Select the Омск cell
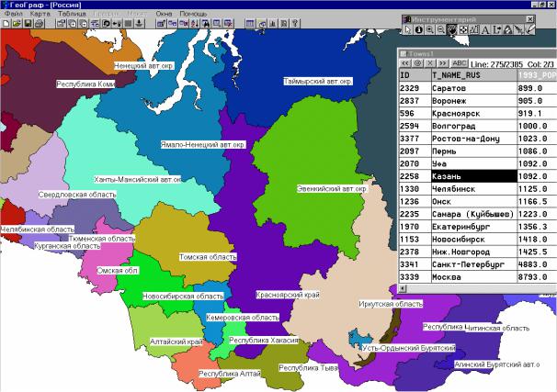557x392 pixels. (x=474, y=201)
